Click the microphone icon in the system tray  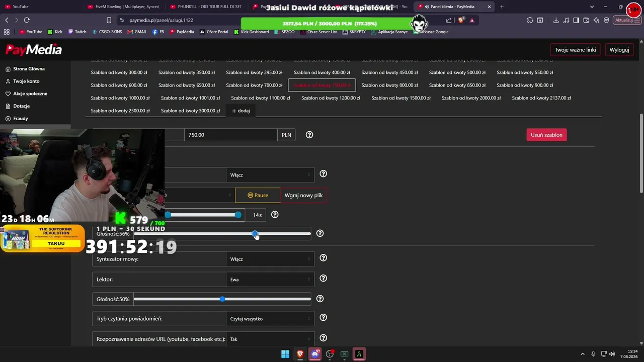pos(593,354)
